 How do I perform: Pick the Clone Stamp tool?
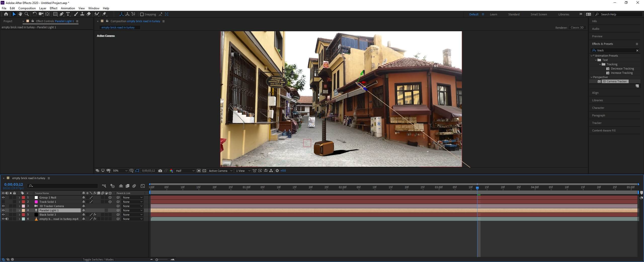[82, 14]
